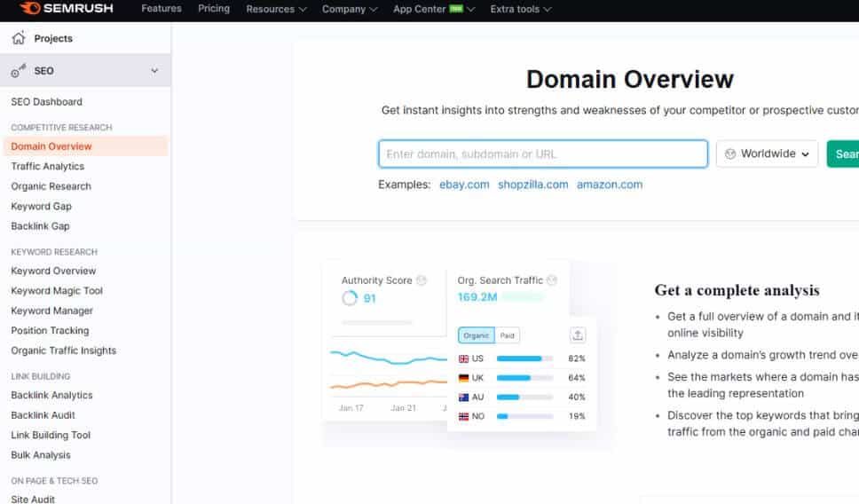Open Backlink Gap tool
The image size is (859, 504).
(x=40, y=225)
